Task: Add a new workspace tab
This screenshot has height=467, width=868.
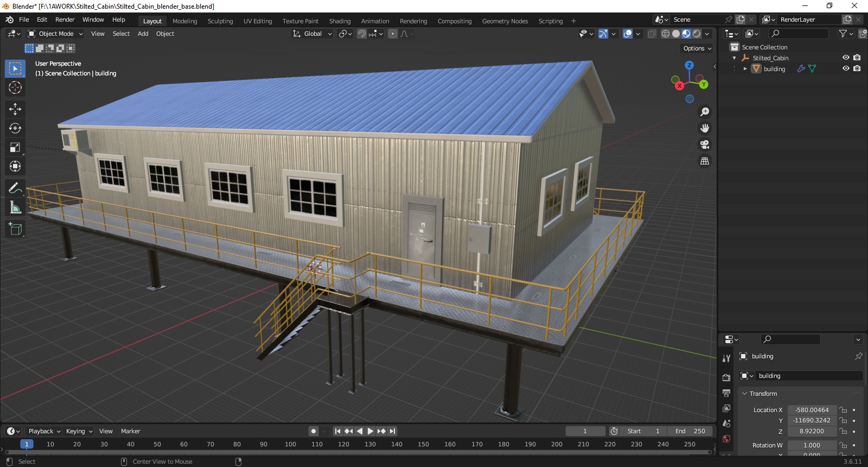Action: [573, 21]
